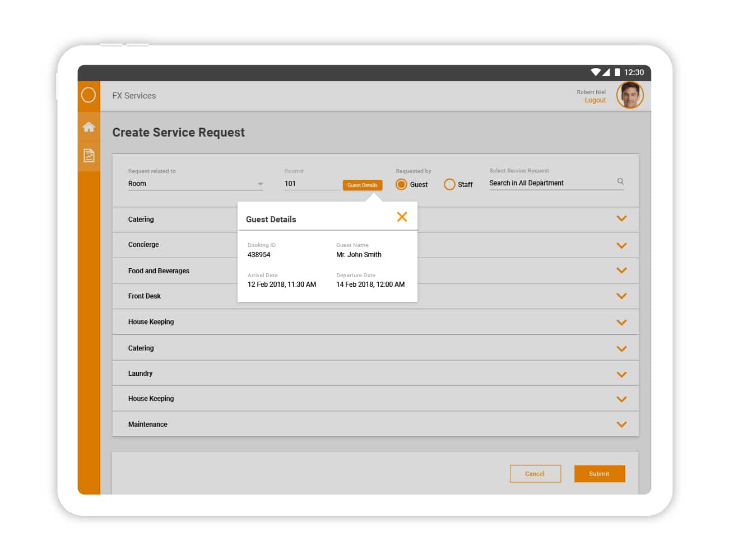
Task: Select the Guest radio button
Action: click(401, 184)
